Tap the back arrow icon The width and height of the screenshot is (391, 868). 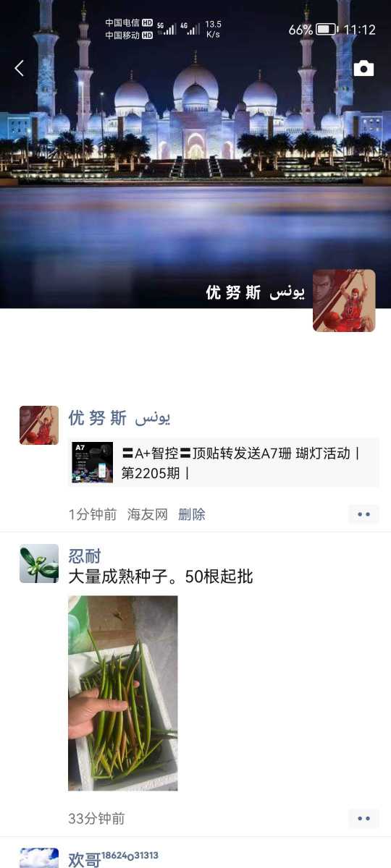[20, 68]
